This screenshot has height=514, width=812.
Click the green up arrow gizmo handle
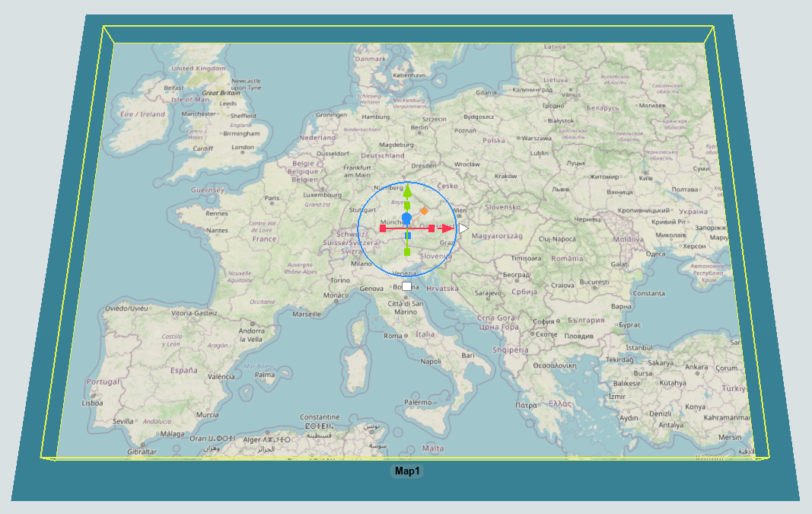(406, 190)
